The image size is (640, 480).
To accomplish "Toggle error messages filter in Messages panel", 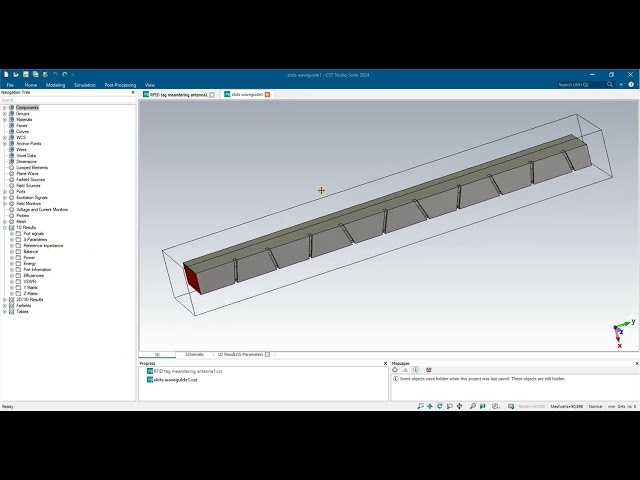I will point(395,370).
